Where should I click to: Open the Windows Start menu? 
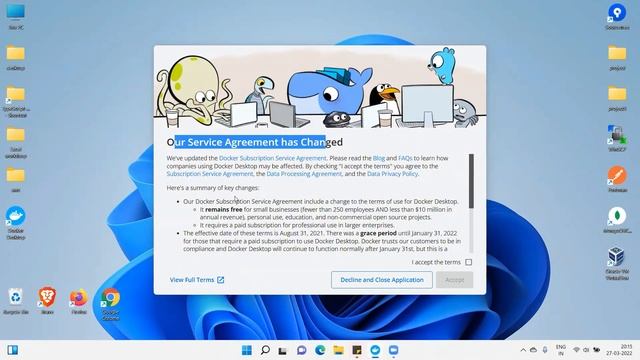247,350
